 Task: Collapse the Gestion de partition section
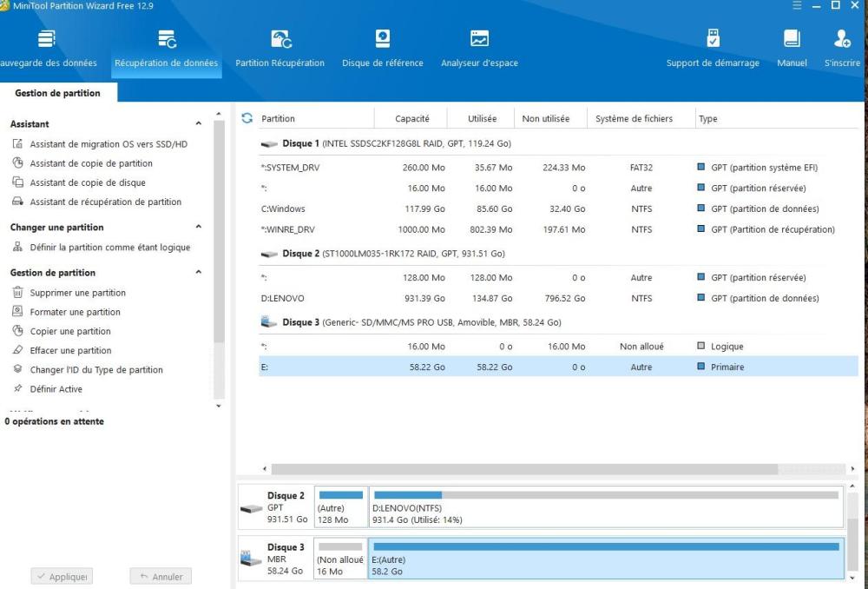(199, 273)
